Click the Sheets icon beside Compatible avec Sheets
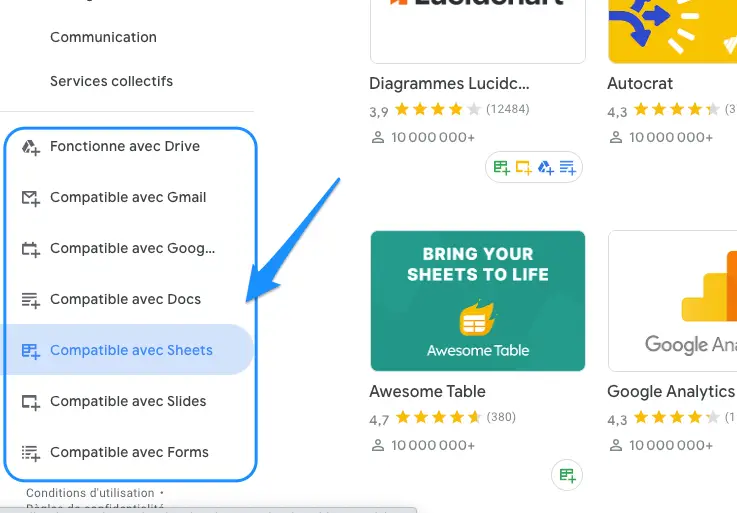This screenshot has width=737, height=513. tap(31, 351)
